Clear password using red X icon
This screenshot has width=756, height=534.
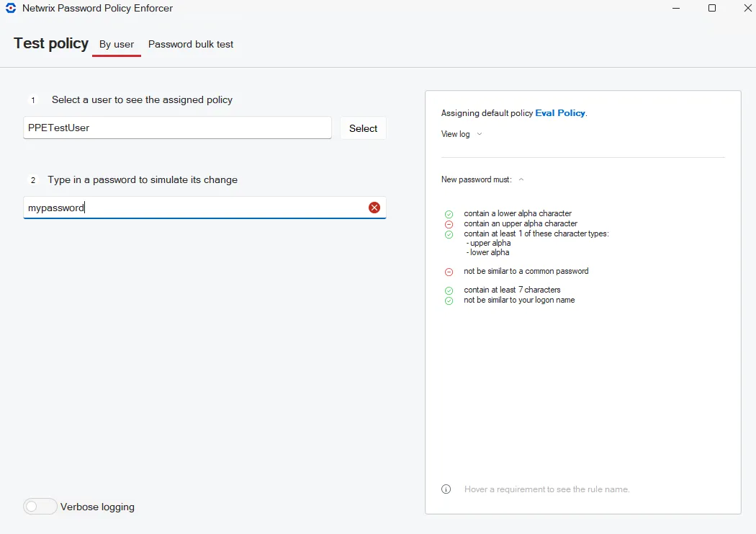[374, 208]
